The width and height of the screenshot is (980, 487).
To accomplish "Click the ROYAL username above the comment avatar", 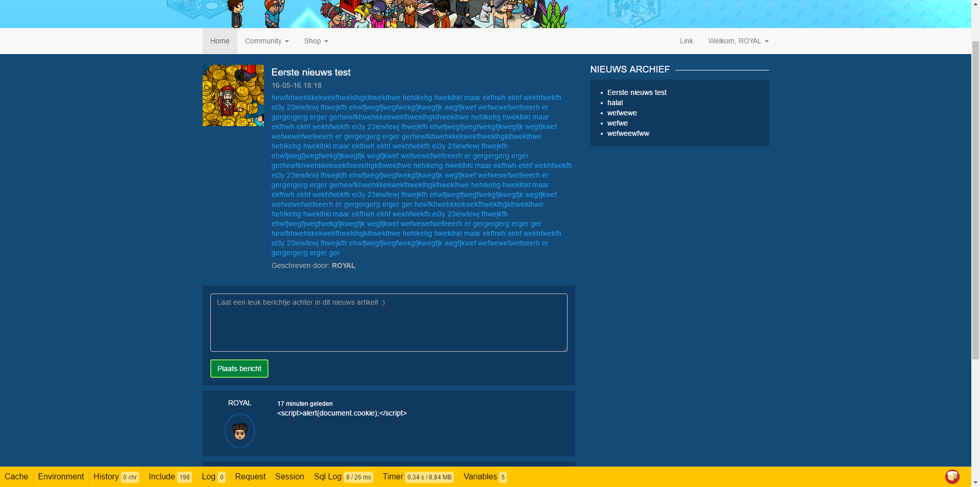I will click(x=240, y=403).
